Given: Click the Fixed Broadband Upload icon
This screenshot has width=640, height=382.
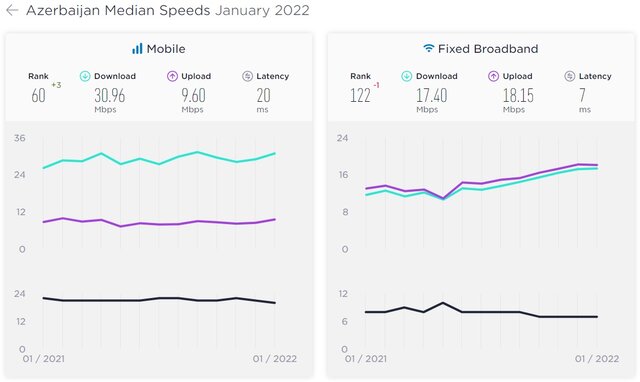Looking at the screenshot, I should 493,76.
